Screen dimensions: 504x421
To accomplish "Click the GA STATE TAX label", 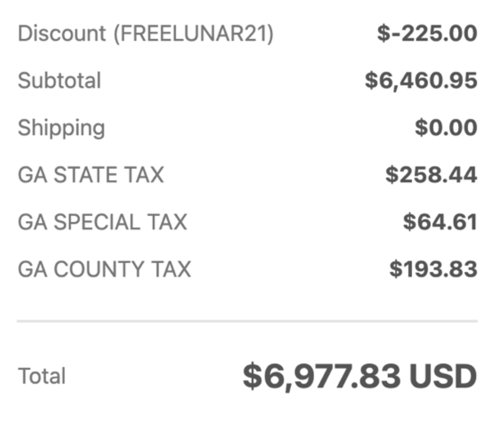I will 91,175.
